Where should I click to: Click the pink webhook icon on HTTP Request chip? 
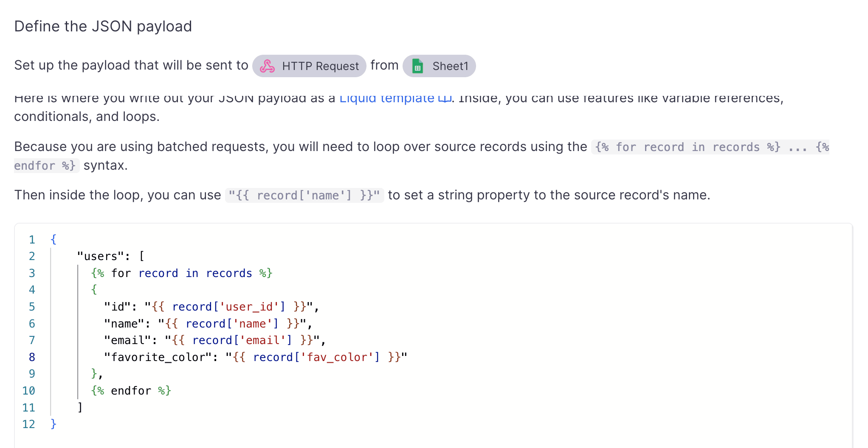(268, 66)
